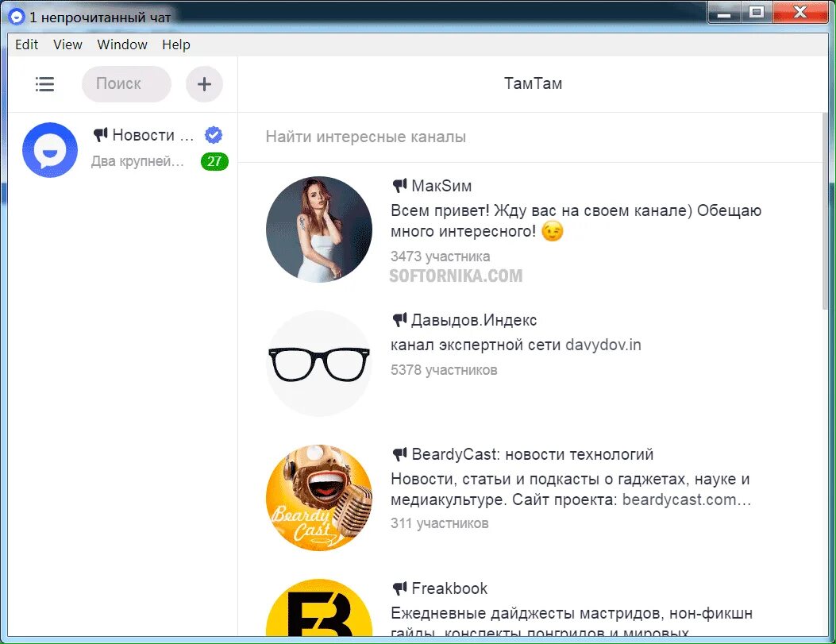Focus the Поиск search field
Image resolution: width=836 pixels, height=644 pixels.
[x=126, y=84]
